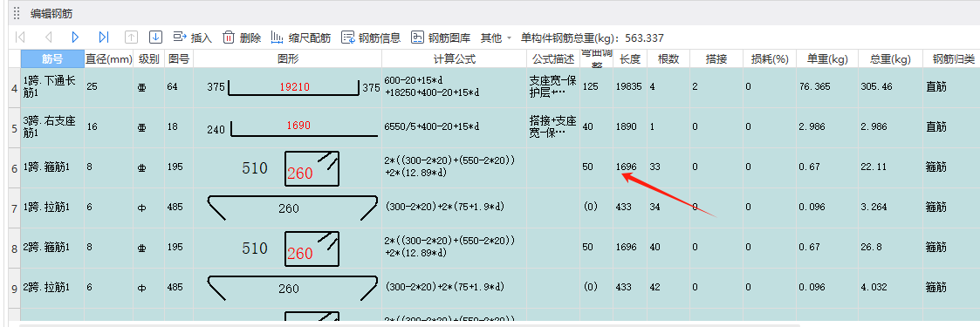Click cell 3跨.右支座筋1
Viewport: 980px width, 327px height.
coord(52,127)
